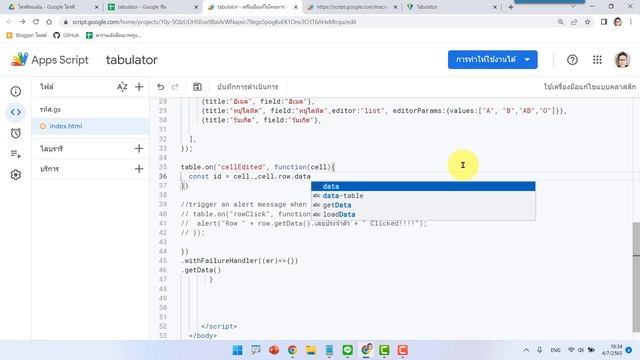Switch to script.google.com macro tab
640x360 pixels.
click(x=351, y=7)
